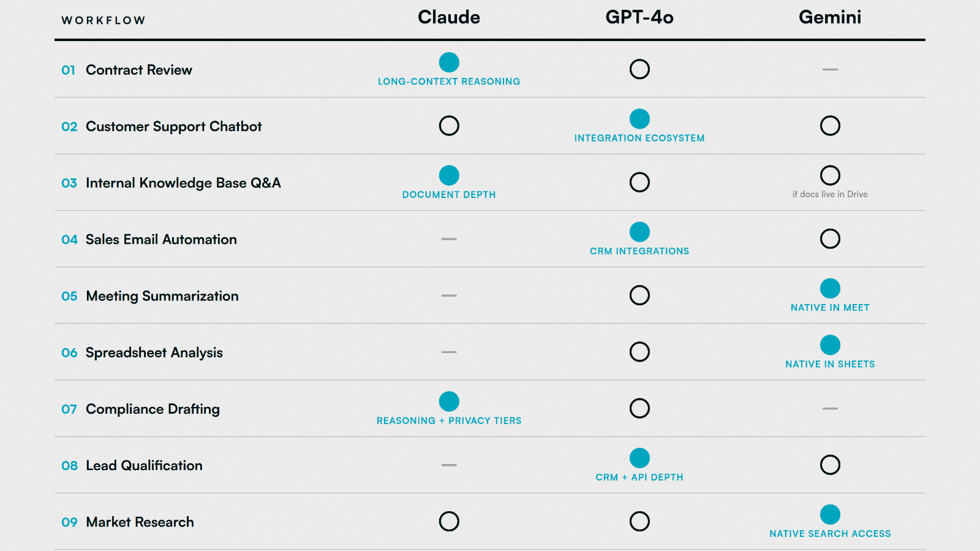
Task: Click the Gemini circle above 'if docs live in Drive'
Action: pos(830,175)
